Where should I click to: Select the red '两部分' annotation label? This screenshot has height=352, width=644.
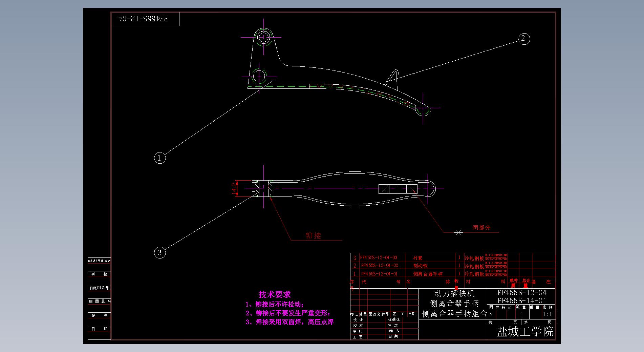coord(481,228)
